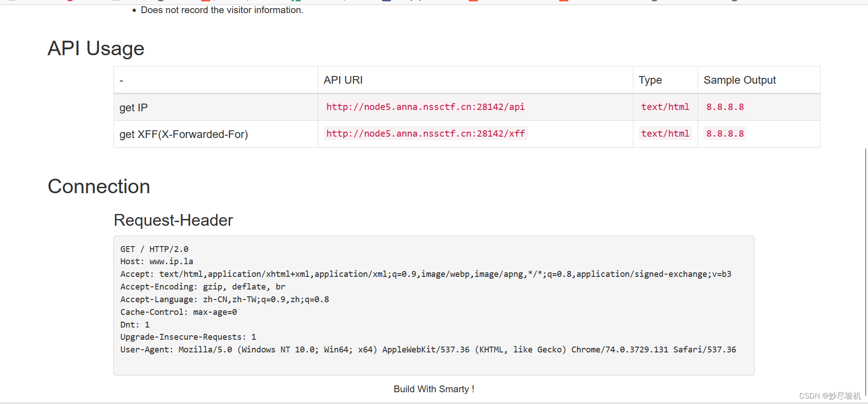Click the User-Agent header line
The image size is (868, 404).
[x=428, y=350]
